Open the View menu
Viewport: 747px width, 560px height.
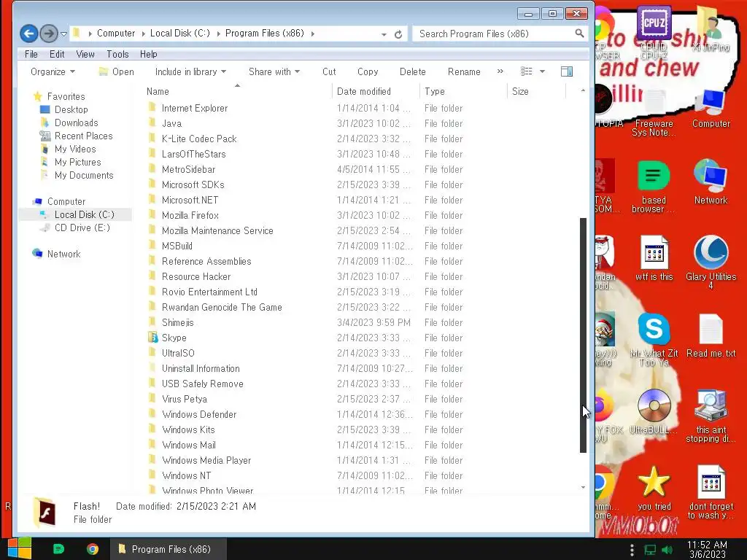(85, 54)
